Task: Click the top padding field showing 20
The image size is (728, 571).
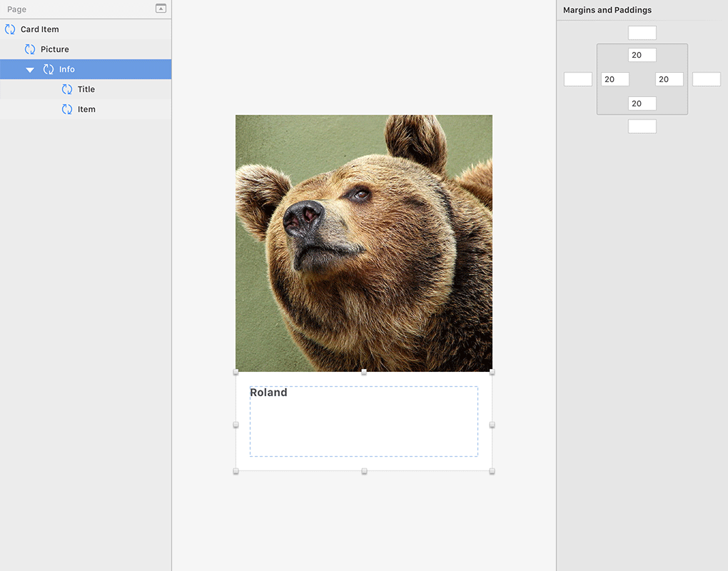Action: coord(642,55)
